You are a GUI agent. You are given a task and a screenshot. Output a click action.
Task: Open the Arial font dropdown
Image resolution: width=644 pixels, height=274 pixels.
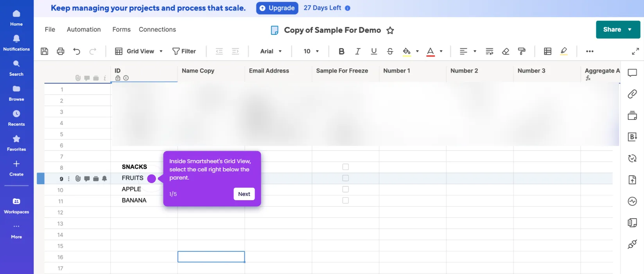coord(271,51)
